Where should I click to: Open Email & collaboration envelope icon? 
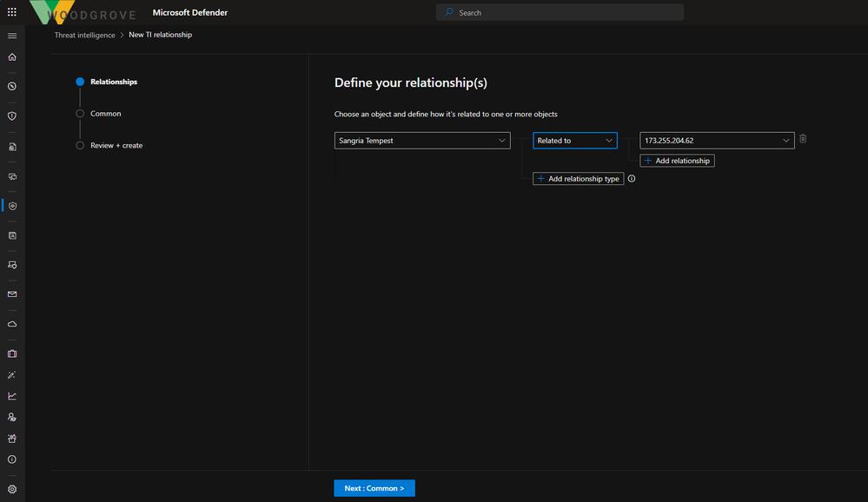(12, 294)
